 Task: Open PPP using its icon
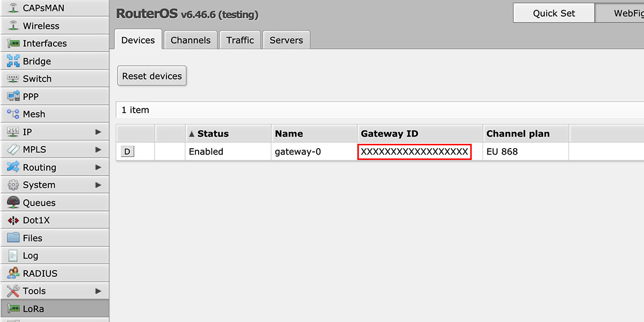13,97
